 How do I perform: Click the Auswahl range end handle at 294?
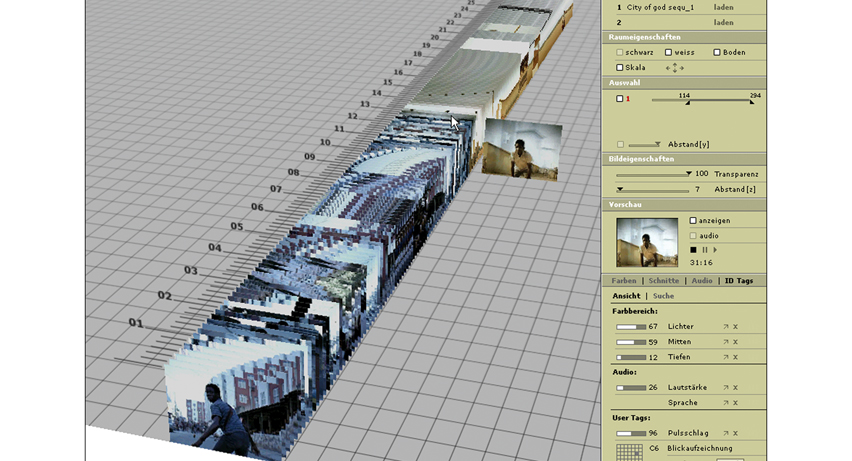[x=752, y=102]
